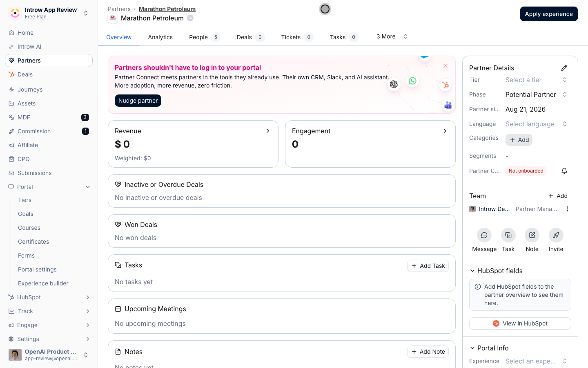Click the Add Task button
This screenshot has width=588, height=368.
[428, 266]
